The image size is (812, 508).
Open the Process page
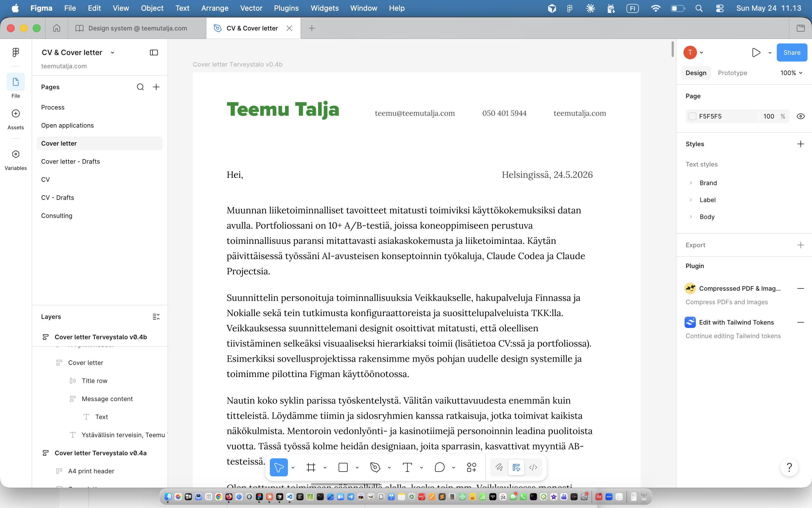[x=99, y=107]
